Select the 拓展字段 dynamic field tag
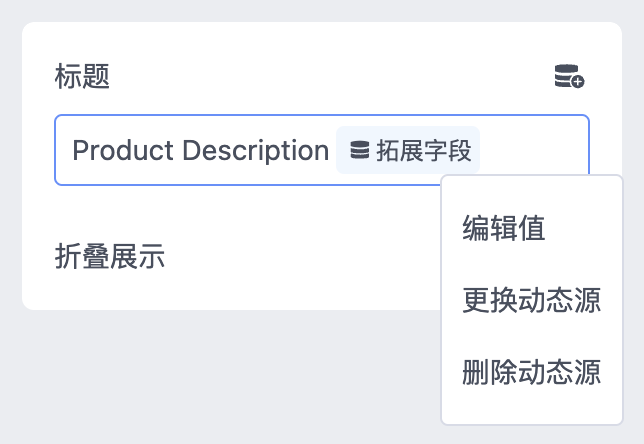 coord(408,151)
